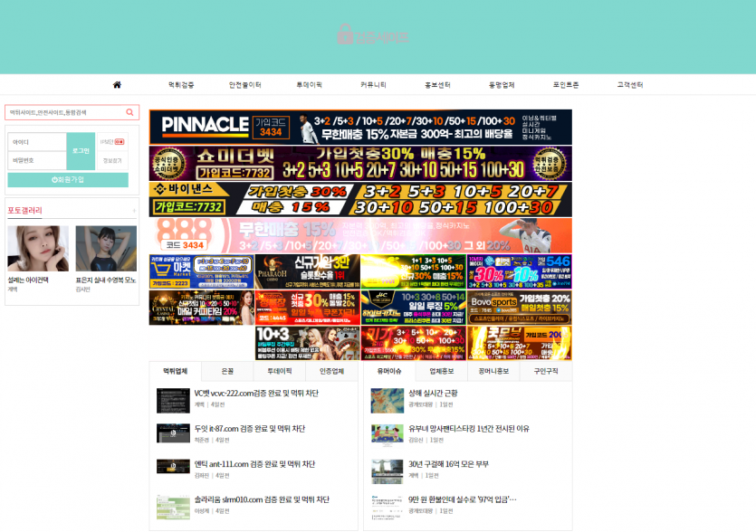Open the 바이낸스 banner ad

pyautogui.click(x=360, y=200)
